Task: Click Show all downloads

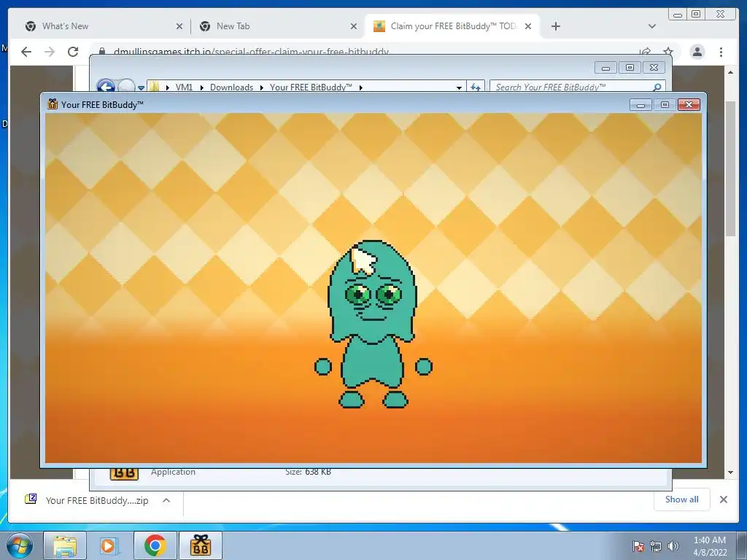Action: pyautogui.click(x=682, y=499)
